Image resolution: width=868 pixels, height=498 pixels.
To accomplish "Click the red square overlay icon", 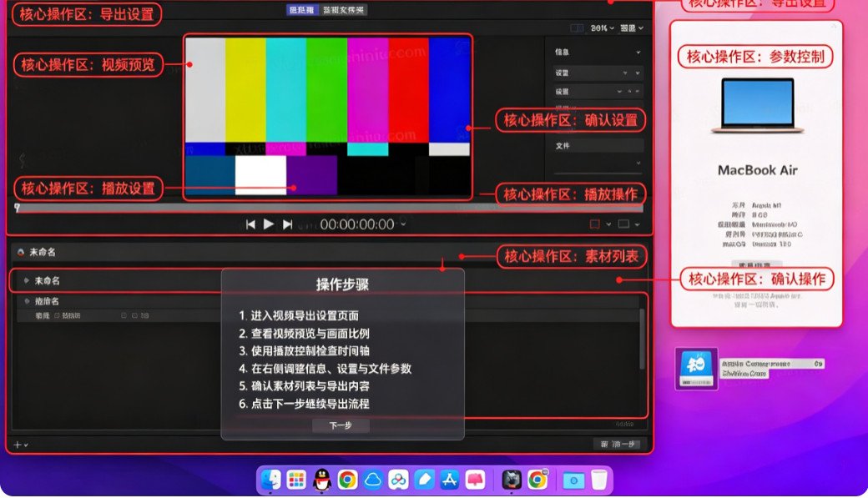I will click(594, 224).
